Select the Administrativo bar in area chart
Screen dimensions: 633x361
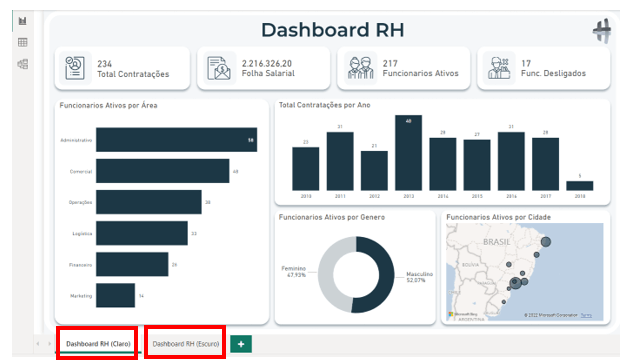point(176,140)
